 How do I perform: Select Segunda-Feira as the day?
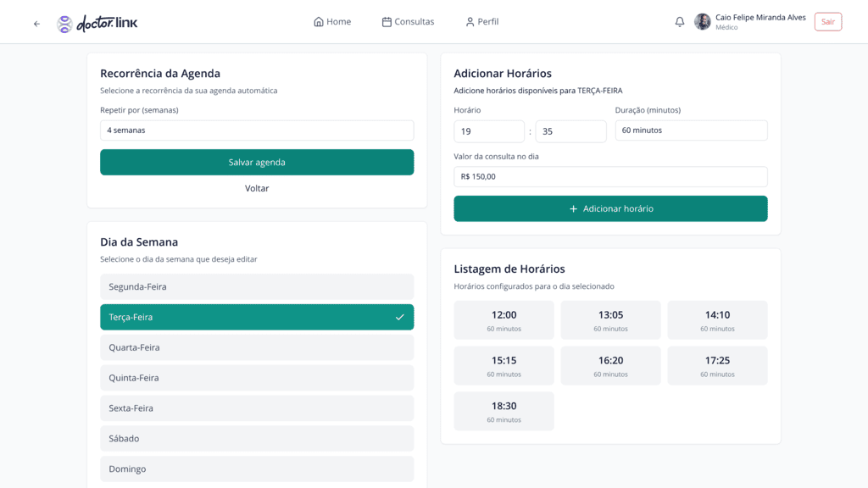click(x=257, y=287)
